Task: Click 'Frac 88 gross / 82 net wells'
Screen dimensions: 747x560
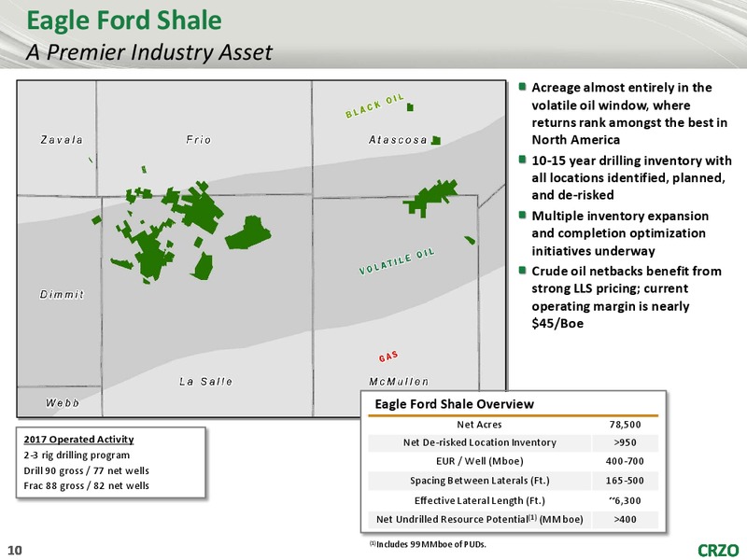Action: pos(86,485)
